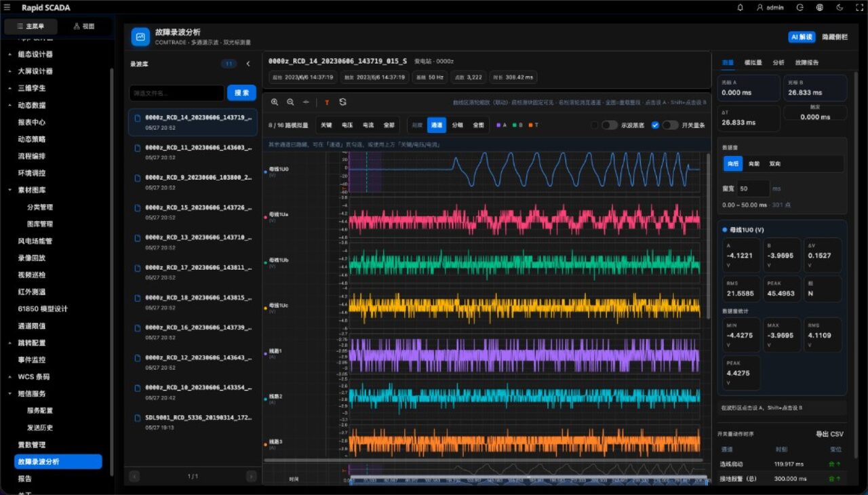Click 导出 CSV button
868x495 pixels.
click(829, 434)
